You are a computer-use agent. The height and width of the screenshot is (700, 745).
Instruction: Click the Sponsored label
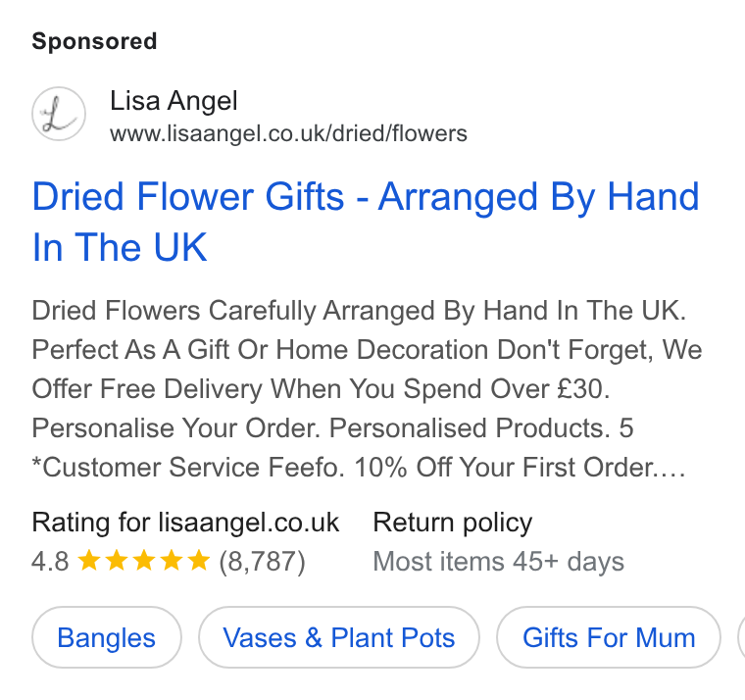tap(94, 41)
